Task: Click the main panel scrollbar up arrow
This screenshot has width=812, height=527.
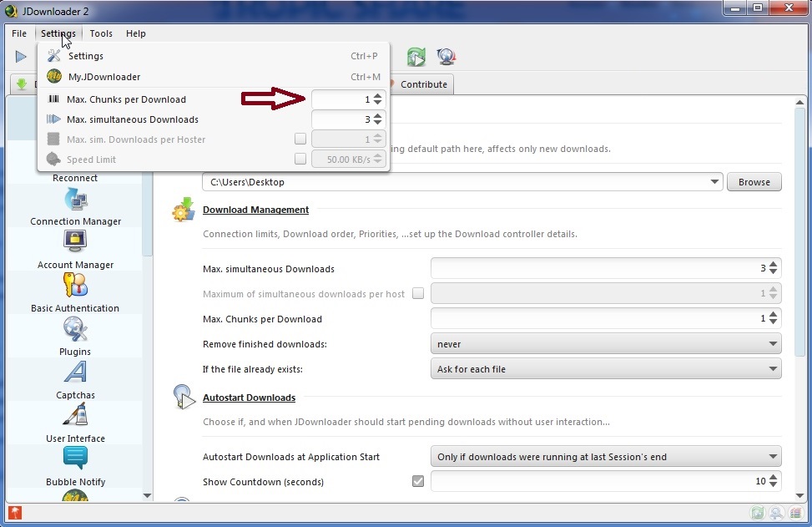Action: [x=800, y=102]
